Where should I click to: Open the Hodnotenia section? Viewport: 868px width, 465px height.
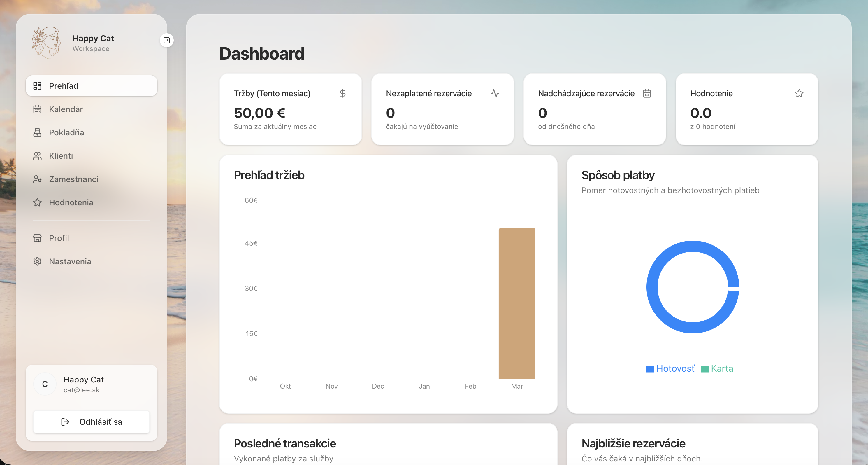pyautogui.click(x=71, y=202)
